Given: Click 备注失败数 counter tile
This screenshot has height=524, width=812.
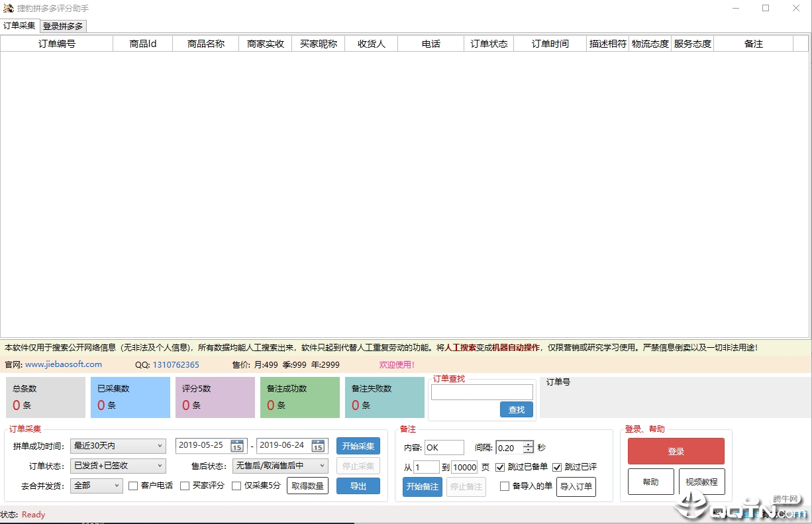Looking at the screenshot, I should click(x=385, y=397).
